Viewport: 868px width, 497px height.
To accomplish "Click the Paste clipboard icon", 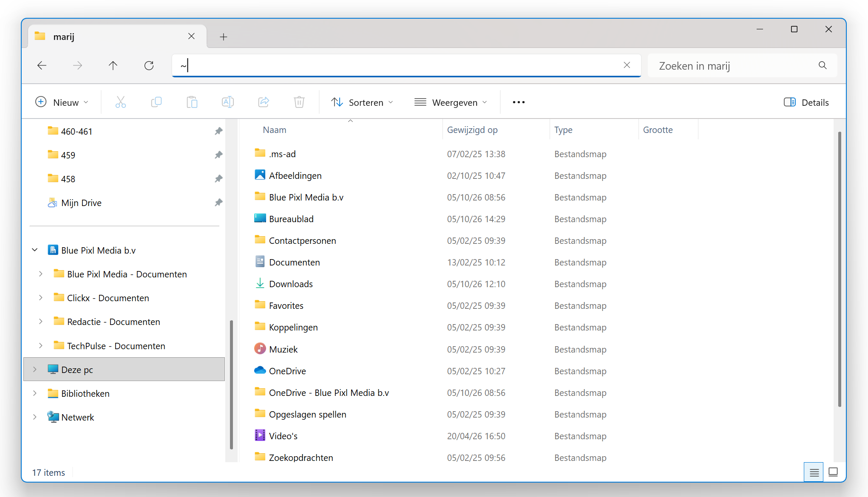I will click(192, 102).
